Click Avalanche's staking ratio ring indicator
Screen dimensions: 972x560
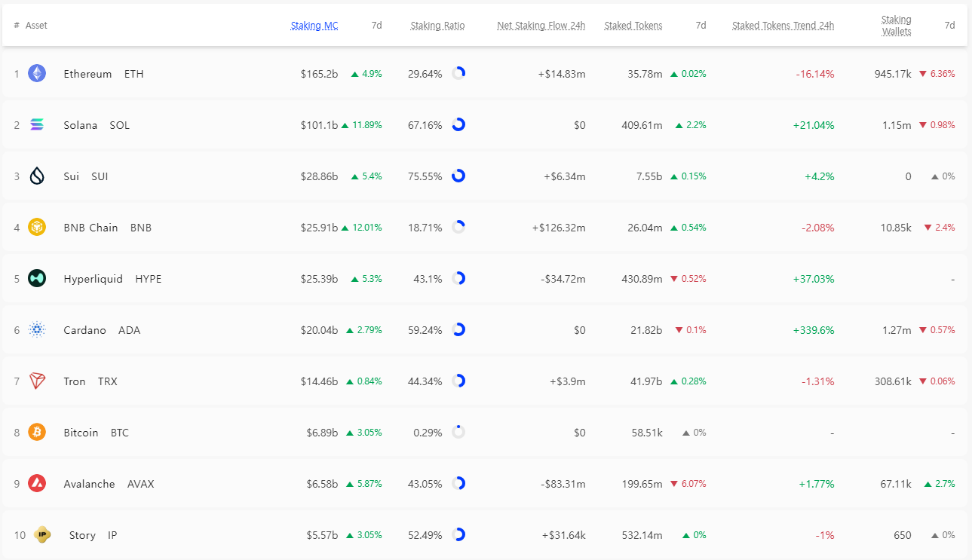pyautogui.click(x=458, y=483)
